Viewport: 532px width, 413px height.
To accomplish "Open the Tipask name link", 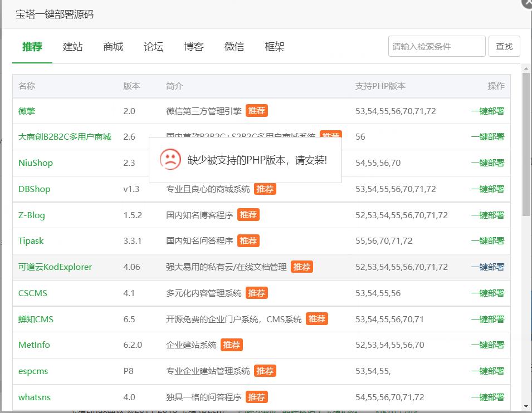I will click(x=31, y=241).
